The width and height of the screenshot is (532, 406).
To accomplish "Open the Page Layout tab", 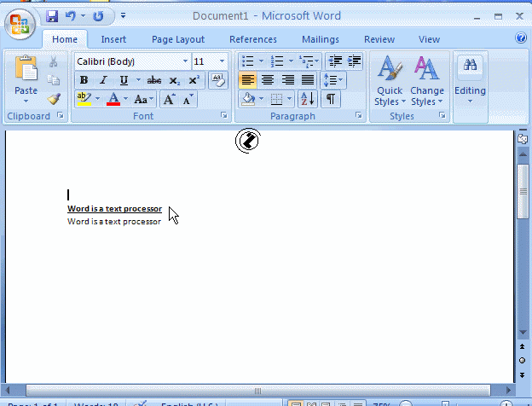I will coord(178,39).
